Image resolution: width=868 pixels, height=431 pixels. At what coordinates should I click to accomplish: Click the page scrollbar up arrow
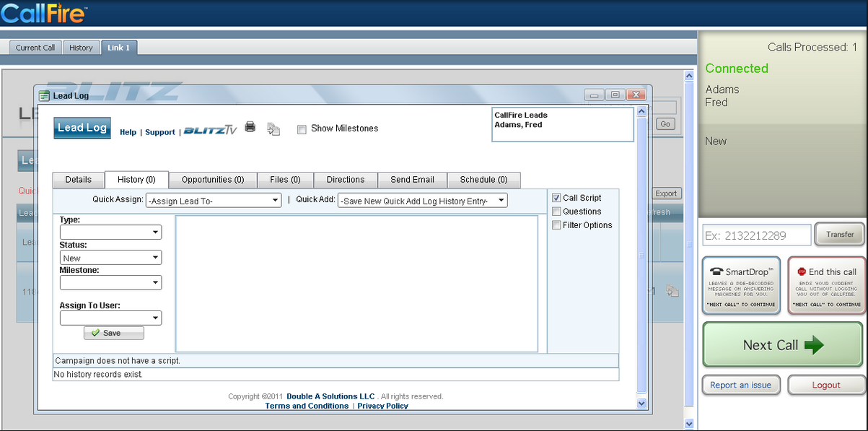pyautogui.click(x=688, y=75)
